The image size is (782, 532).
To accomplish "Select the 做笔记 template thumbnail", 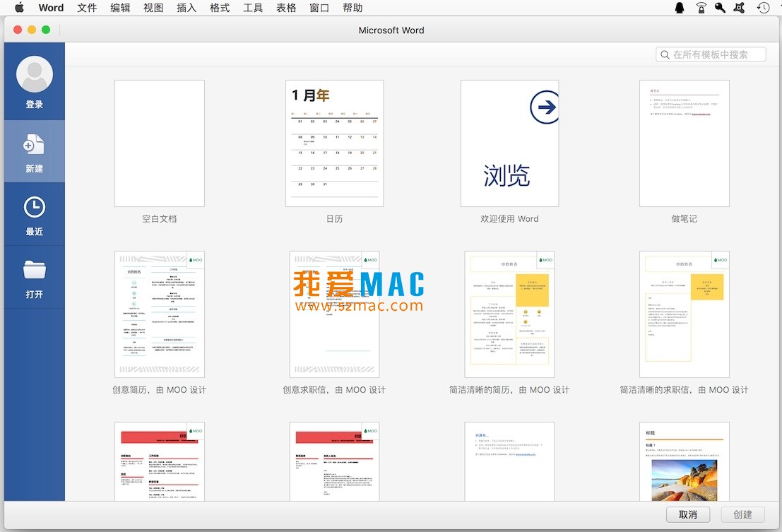I will point(685,143).
